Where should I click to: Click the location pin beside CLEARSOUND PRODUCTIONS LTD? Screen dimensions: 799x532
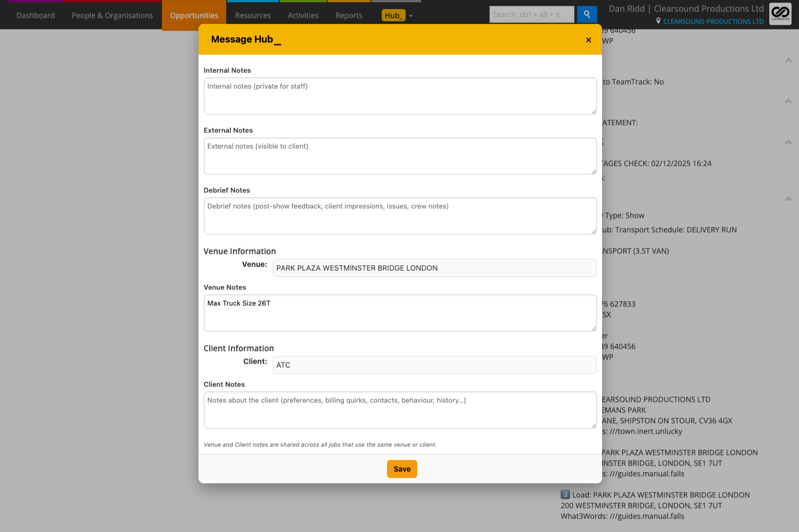658,21
